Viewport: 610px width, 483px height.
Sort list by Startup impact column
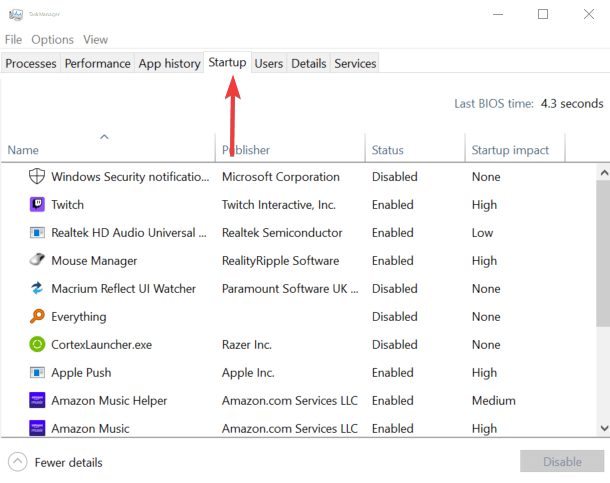515,147
